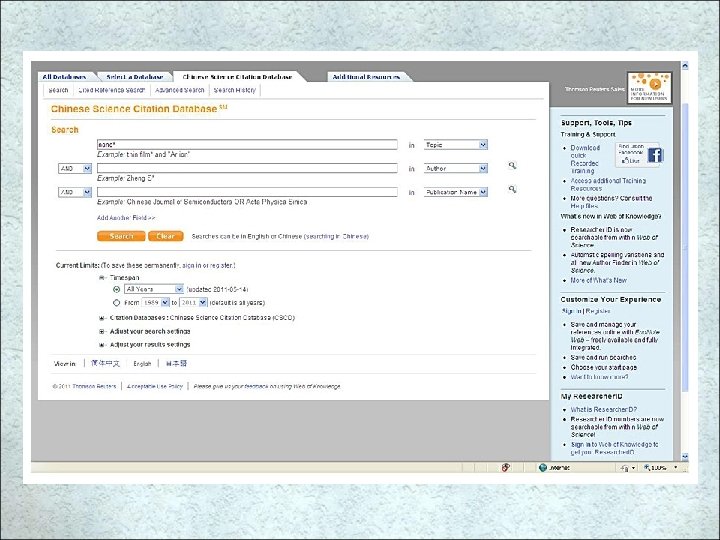Viewport: 720px width, 540px height.
Task: Click the scrollbar up arrow
Action: point(685,66)
